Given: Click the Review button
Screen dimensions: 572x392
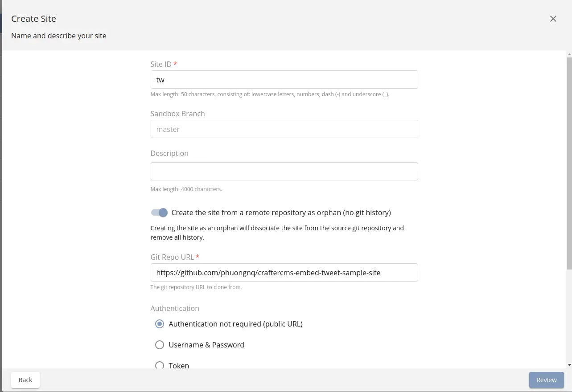Looking at the screenshot, I should tap(546, 380).
